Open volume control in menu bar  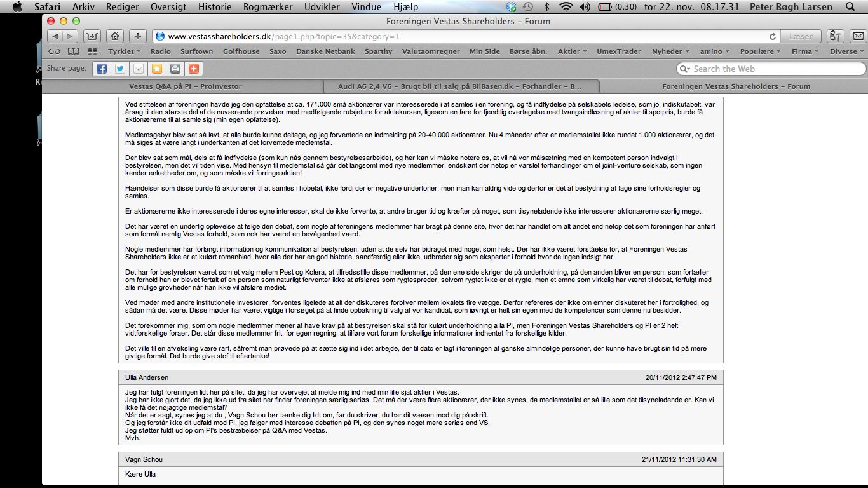click(586, 7)
